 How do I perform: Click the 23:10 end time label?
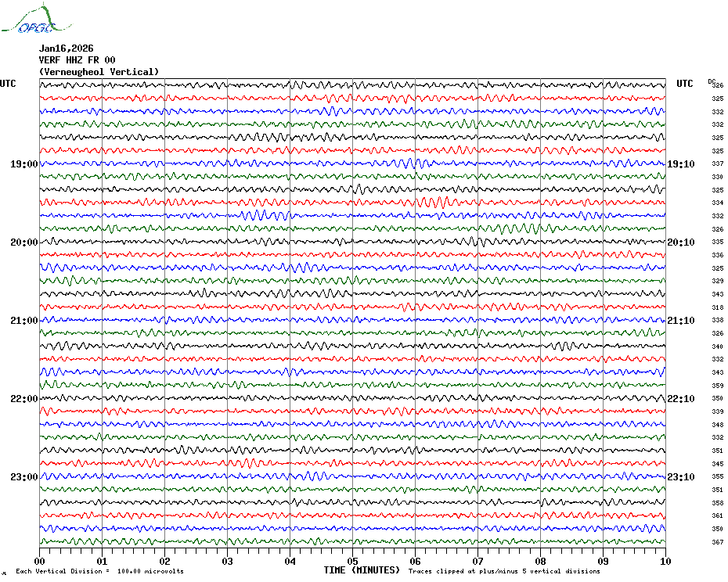click(681, 477)
